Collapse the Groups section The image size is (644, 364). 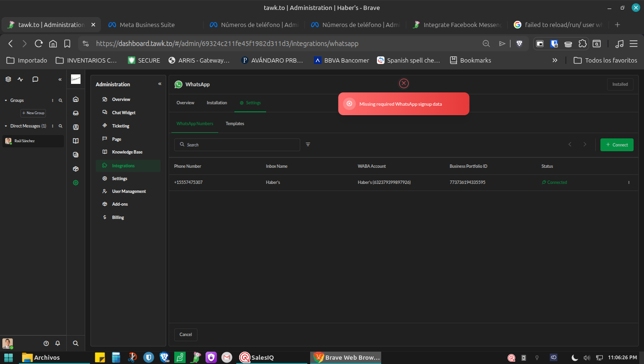click(x=6, y=100)
